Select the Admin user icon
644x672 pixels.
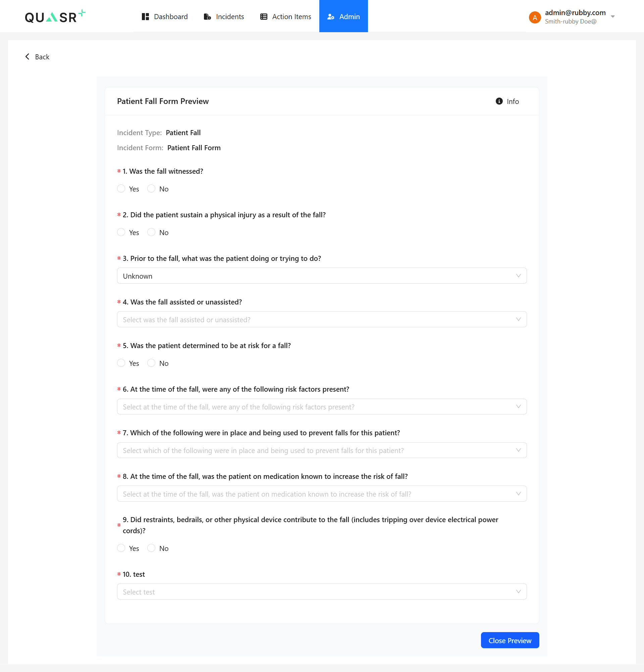click(x=331, y=16)
